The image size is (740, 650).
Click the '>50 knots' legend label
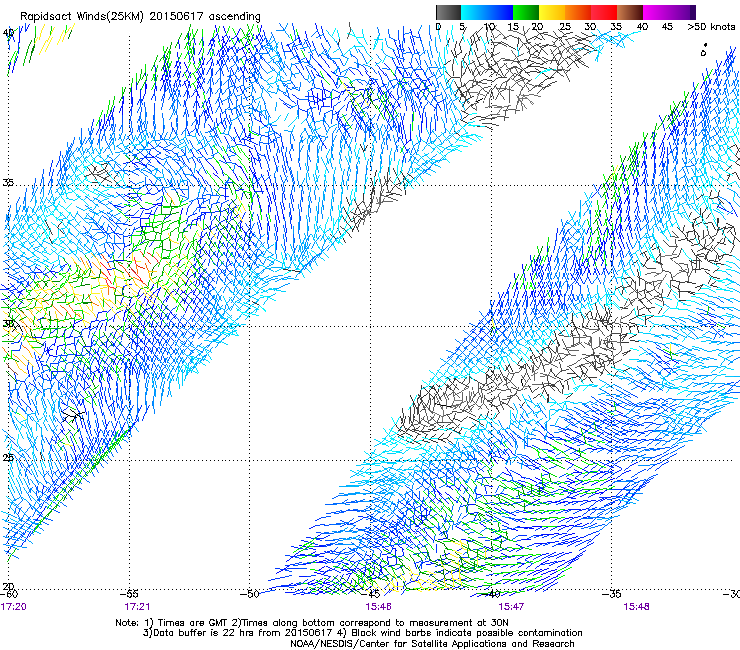click(711, 27)
